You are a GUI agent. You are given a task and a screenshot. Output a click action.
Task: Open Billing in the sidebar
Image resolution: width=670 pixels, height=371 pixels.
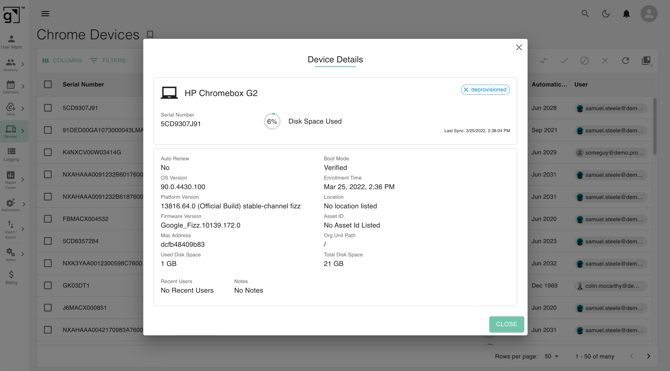coord(12,277)
